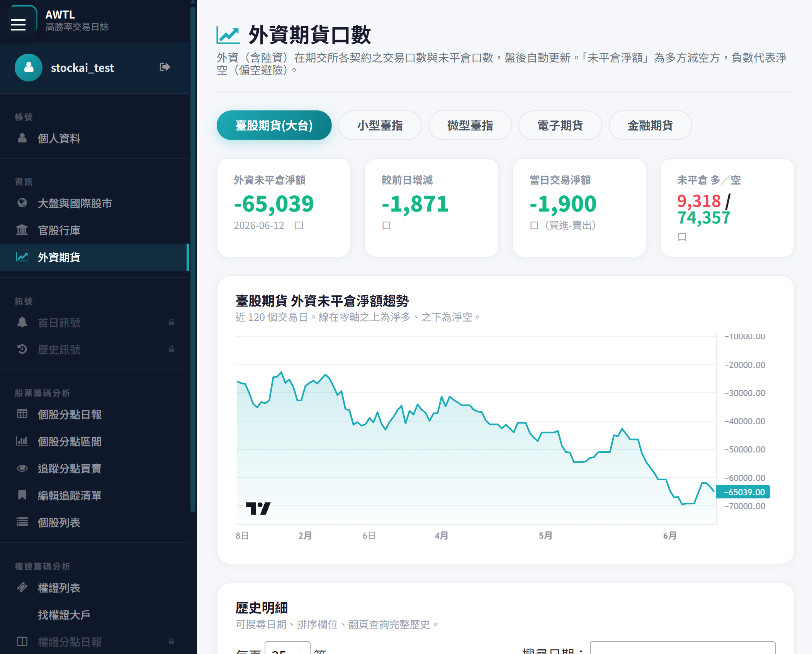812x654 pixels.
Task: Click the -65039.00 price label on chart axis
Action: tap(744, 492)
